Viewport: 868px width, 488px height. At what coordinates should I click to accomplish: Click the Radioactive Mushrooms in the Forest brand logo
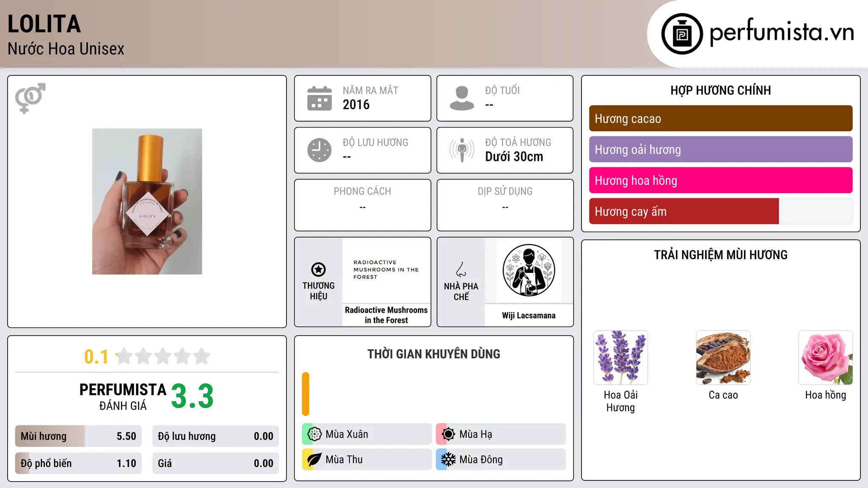pyautogui.click(x=386, y=270)
